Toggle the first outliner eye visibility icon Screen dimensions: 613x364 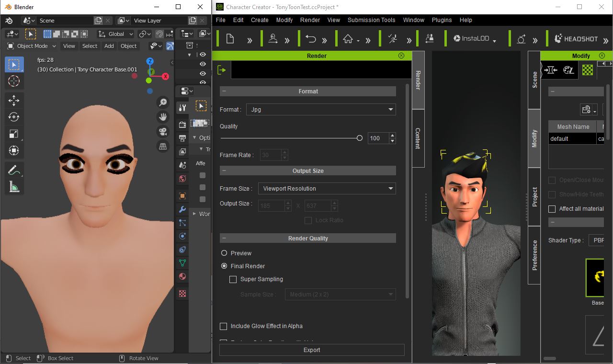click(203, 55)
